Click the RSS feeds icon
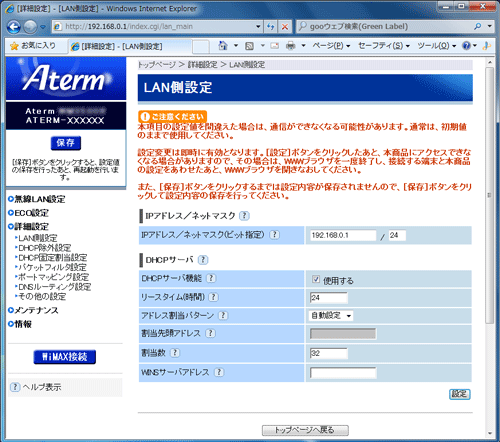500x442 pixels. pos(249,46)
